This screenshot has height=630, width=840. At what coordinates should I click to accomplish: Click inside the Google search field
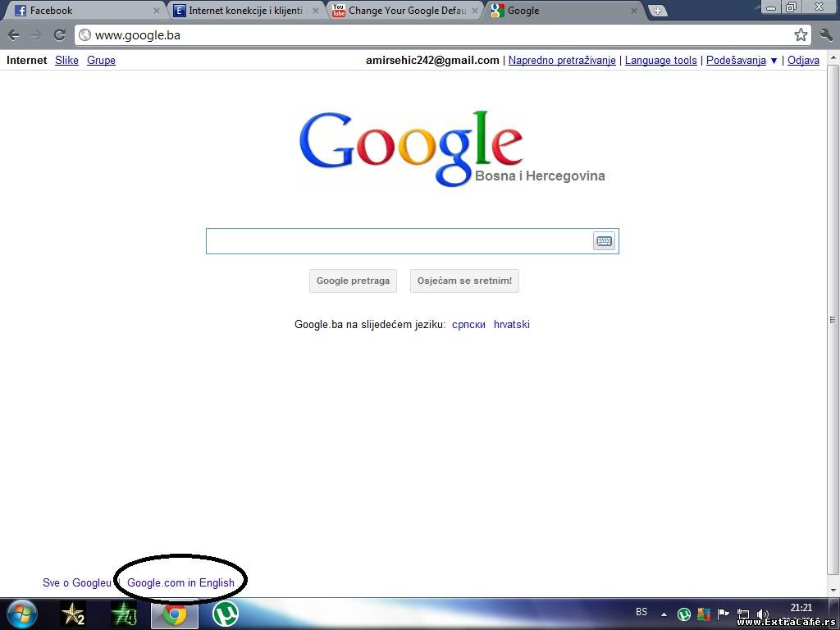pyautogui.click(x=398, y=241)
